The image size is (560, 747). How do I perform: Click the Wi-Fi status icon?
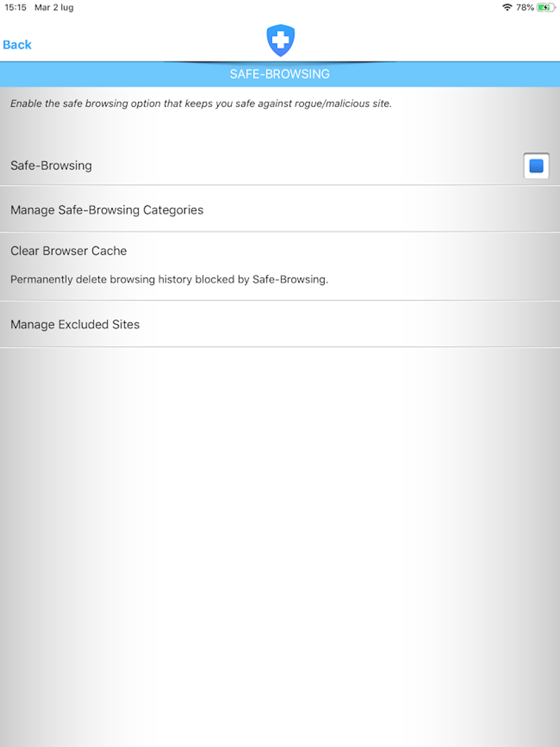507,7
